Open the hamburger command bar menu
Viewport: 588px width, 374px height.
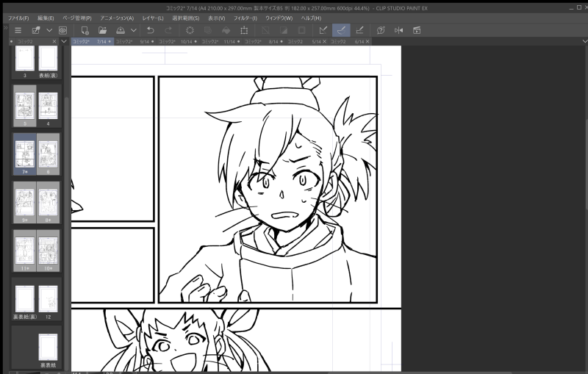point(18,30)
